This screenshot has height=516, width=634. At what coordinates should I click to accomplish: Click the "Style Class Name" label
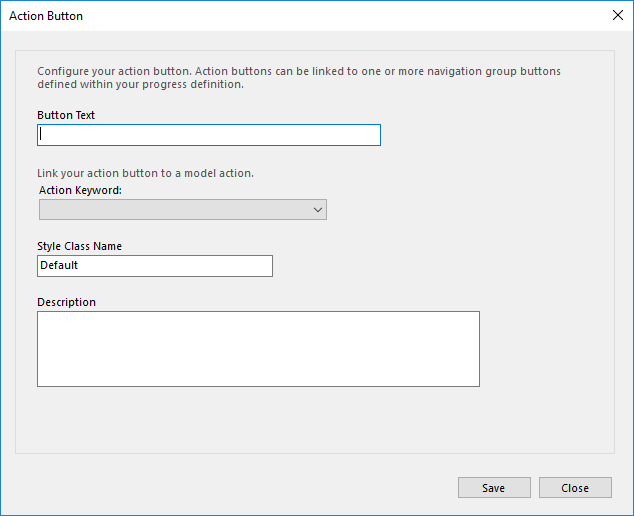pos(79,246)
